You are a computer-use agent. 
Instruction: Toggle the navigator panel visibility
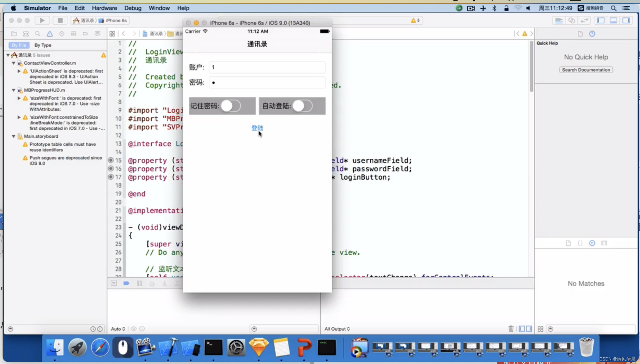click(601, 20)
